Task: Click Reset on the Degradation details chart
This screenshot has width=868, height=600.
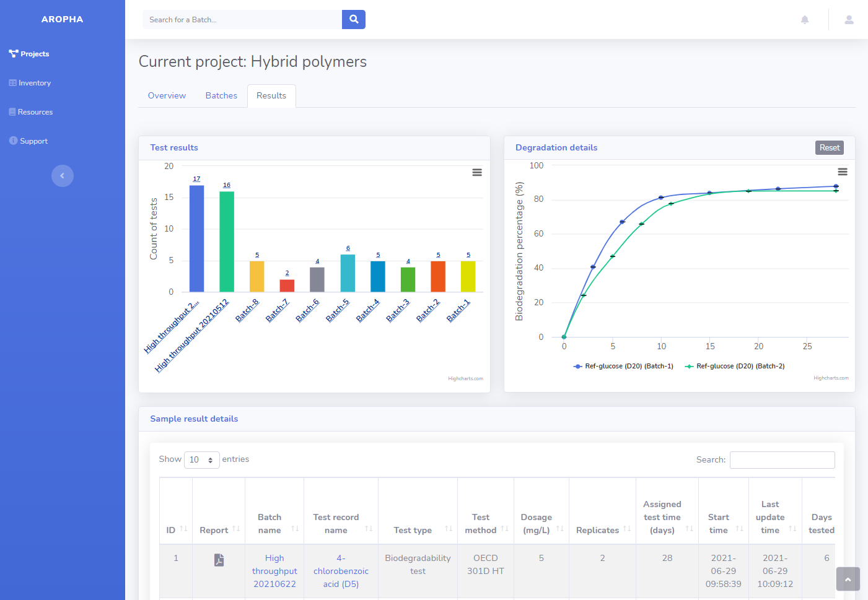Action: (x=829, y=147)
